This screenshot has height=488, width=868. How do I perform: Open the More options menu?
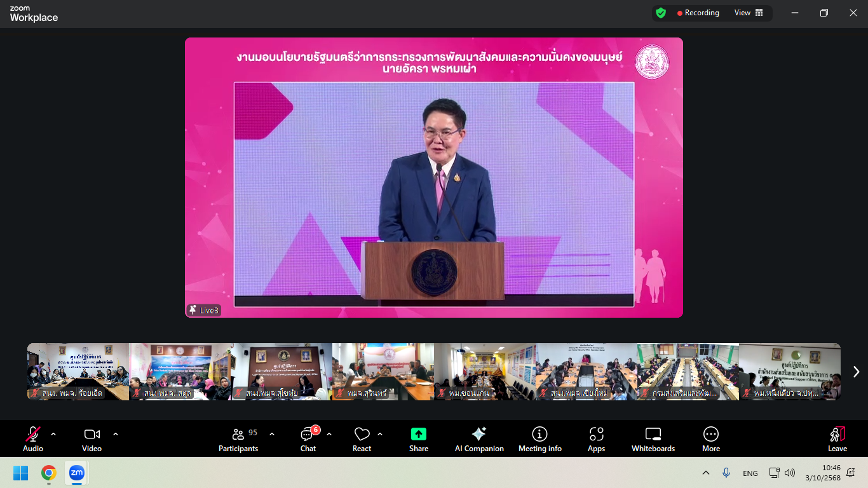[711, 438]
